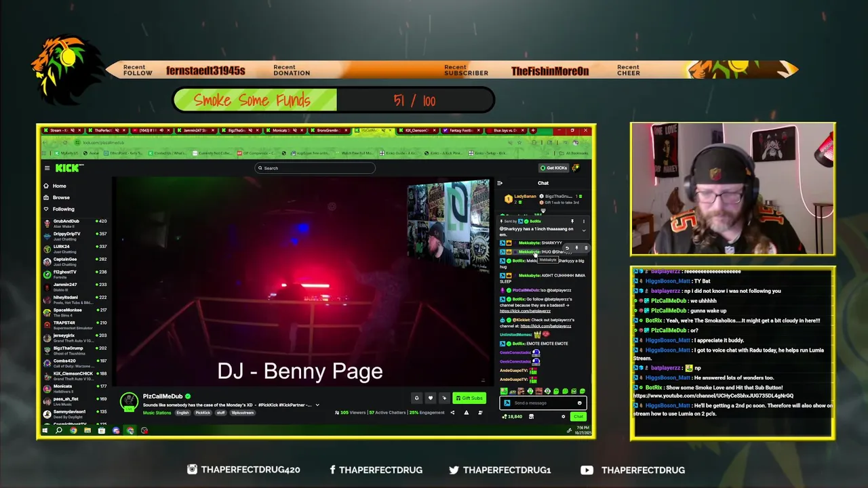Open a new browser tab

533,130
